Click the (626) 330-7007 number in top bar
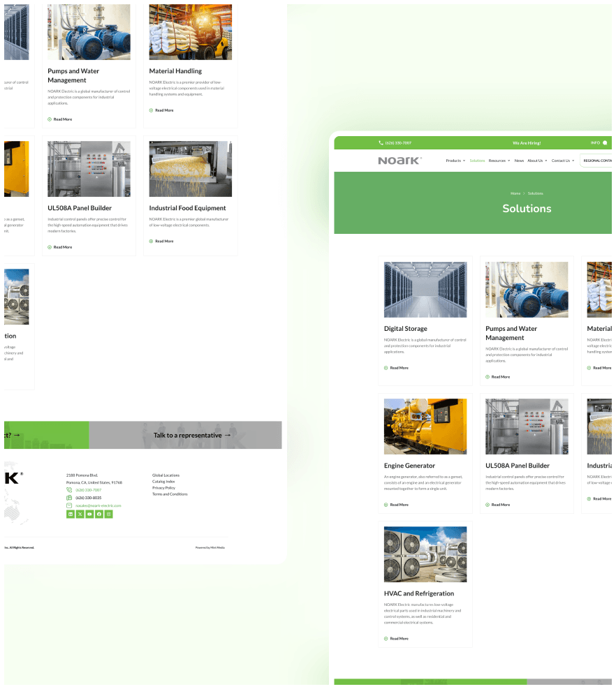Screen dimensions: 616x689 pyautogui.click(x=398, y=143)
